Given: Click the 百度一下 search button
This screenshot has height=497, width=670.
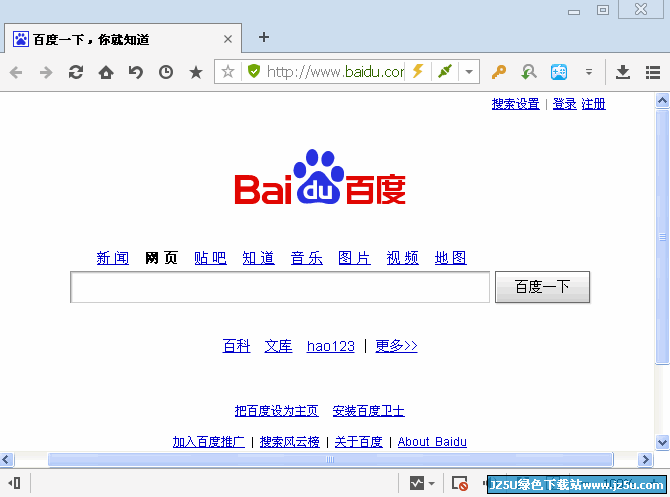Looking at the screenshot, I should tap(542, 287).
